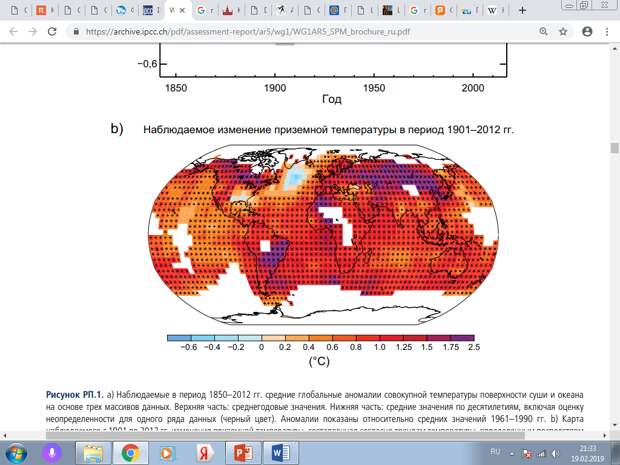Click the vertical scrollbar thumb
The height and width of the screenshot is (465, 620).
pyautogui.click(x=614, y=148)
